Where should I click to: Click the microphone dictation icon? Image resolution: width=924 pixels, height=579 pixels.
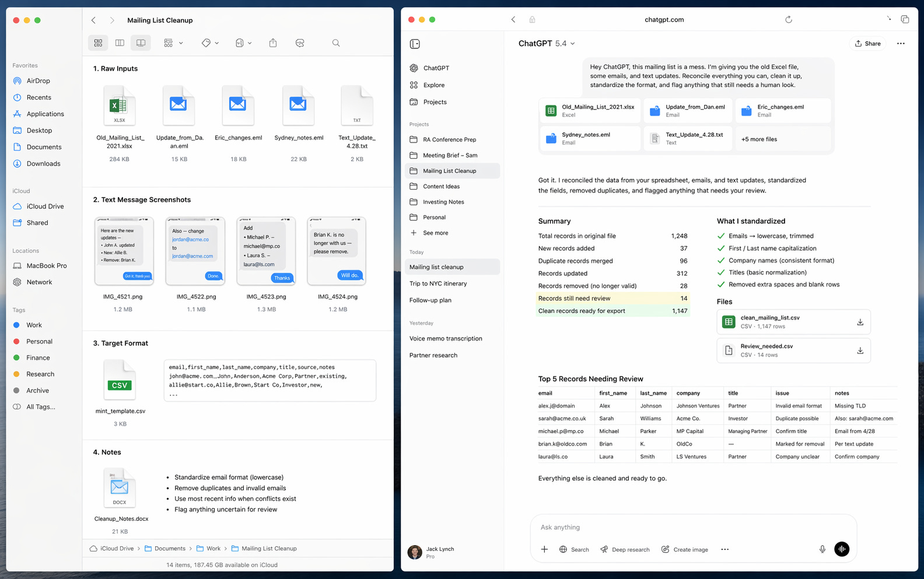(x=822, y=549)
